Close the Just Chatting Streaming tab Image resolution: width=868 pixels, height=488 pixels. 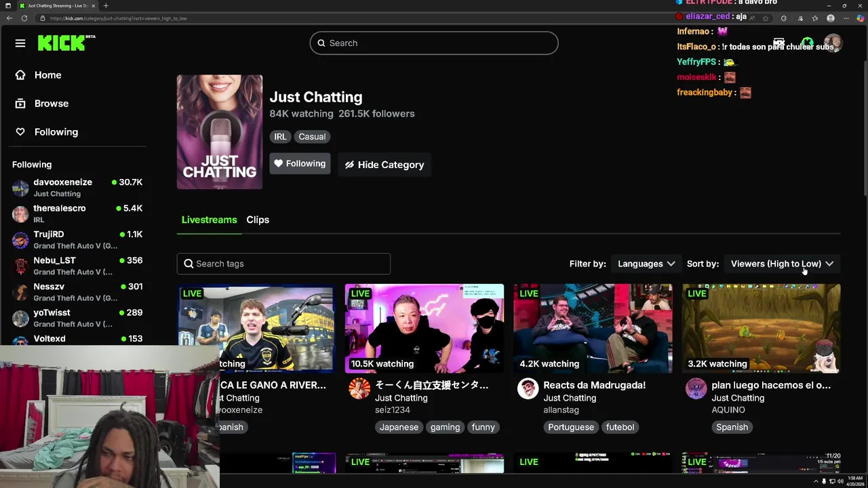[94, 5]
